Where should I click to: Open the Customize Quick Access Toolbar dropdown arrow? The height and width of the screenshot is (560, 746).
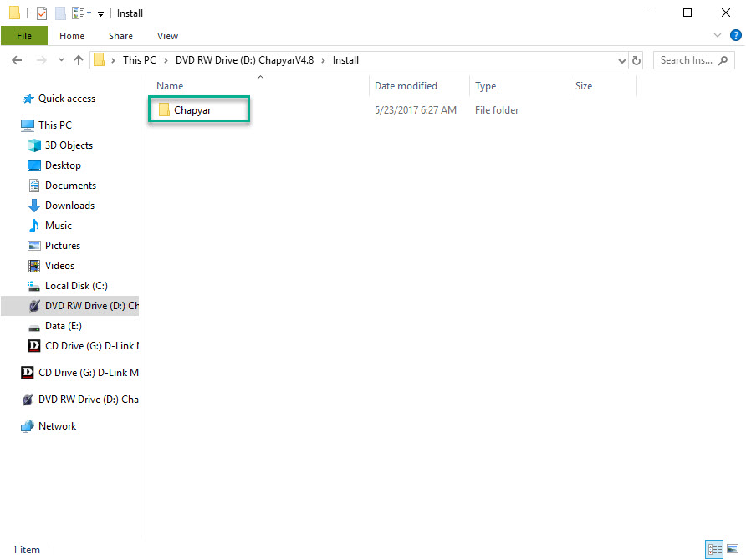100,13
